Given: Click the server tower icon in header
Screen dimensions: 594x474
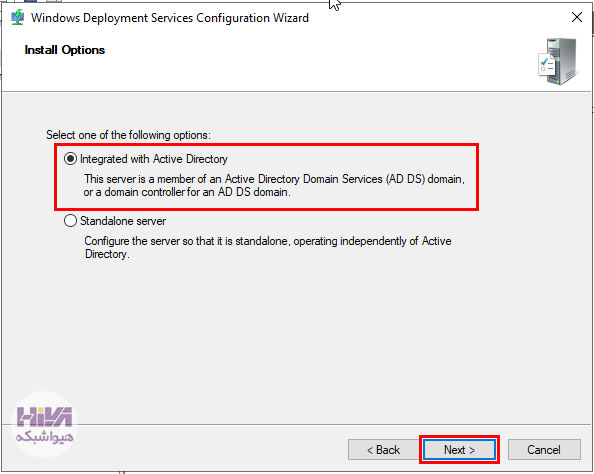Looking at the screenshot, I should (x=561, y=61).
